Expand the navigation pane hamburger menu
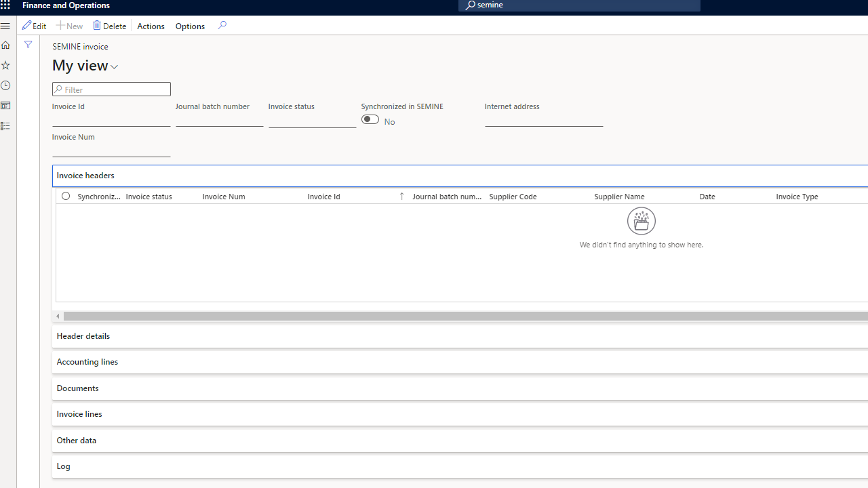868x488 pixels. point(5,26)
